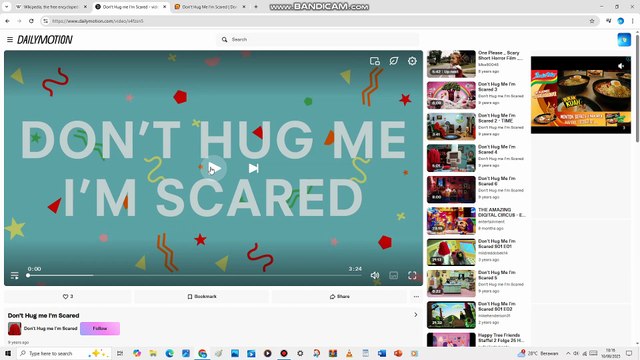Switch to the Wikipedia browser tab
This screenshot has height=360, width=640.
click(x=51, y=7)
